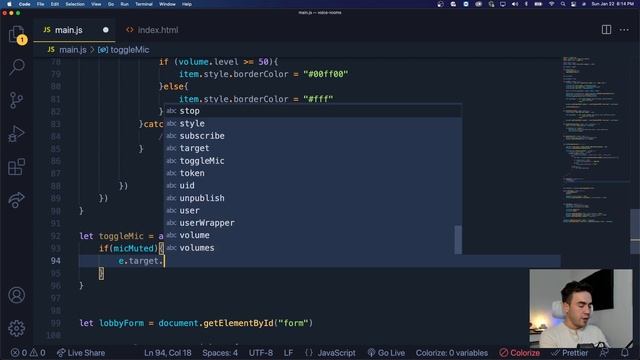Open the Search view in activity bar
This screenshot has height=360, width=640.
coord(17,67)
